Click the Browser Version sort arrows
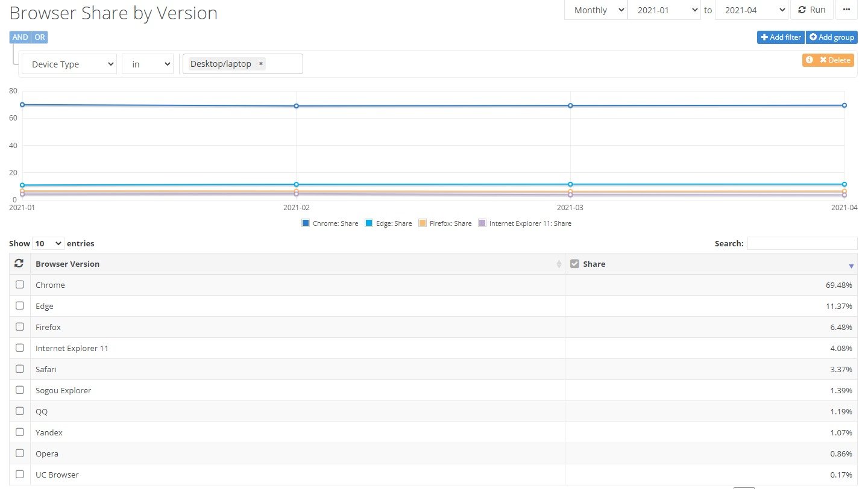868x489 pixels. [559, 264]
